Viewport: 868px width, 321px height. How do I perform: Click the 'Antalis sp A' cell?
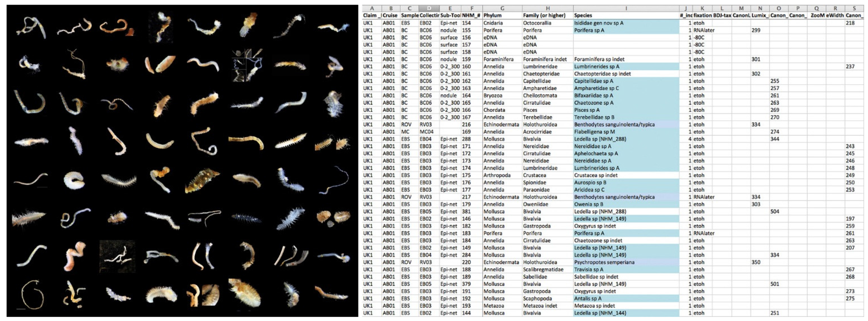coord(588,299)
